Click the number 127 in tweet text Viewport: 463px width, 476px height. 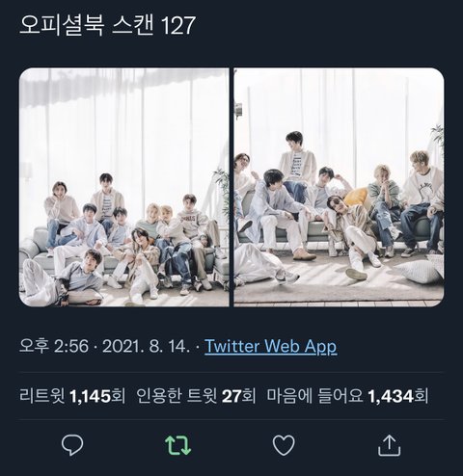[x=177, y=26]
